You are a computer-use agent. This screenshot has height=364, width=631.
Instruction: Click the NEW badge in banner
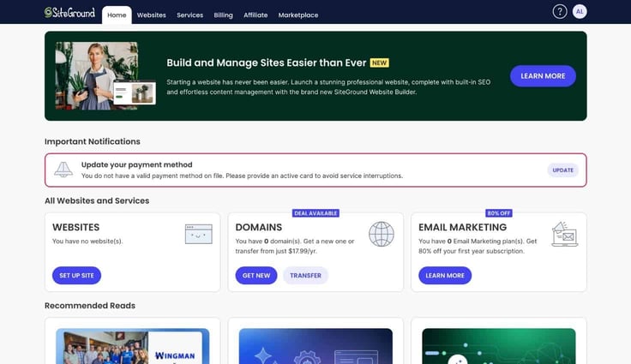pos(379,63)
